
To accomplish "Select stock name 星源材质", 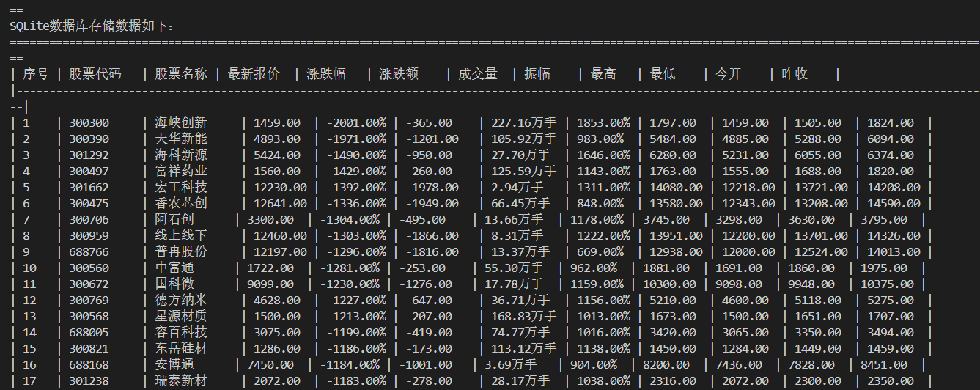I will pos(181,316).
